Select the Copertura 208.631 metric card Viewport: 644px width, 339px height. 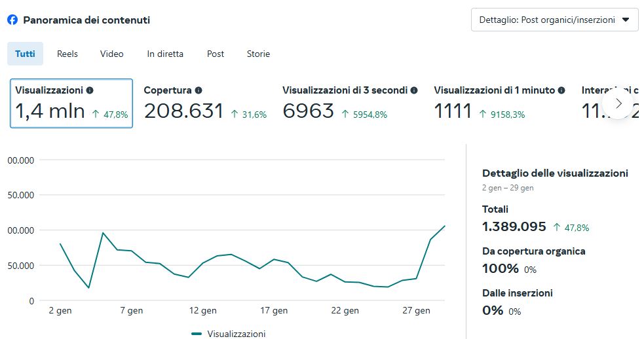pos(204,103)
